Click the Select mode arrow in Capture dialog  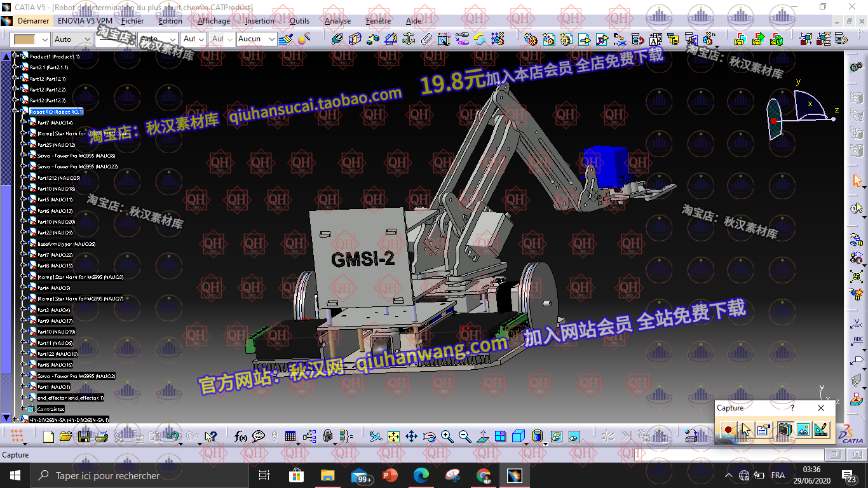click(745, 430)
